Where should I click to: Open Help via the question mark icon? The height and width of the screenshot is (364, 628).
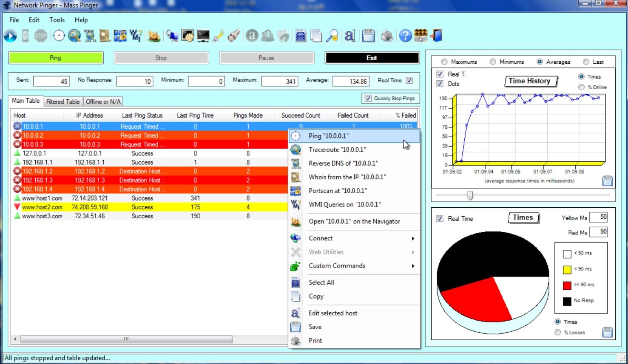pyautogui.click(x=405, y=36)
